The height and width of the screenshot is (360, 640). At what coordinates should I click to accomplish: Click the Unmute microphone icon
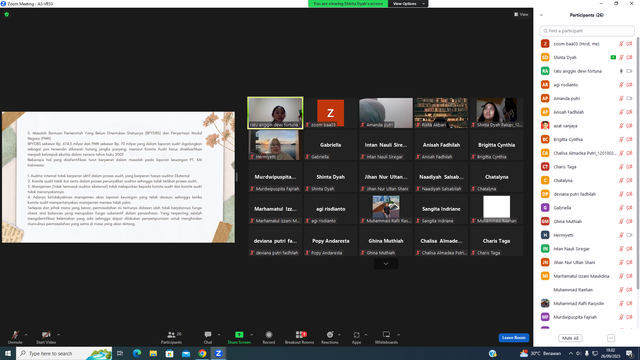tap(15, 335)
